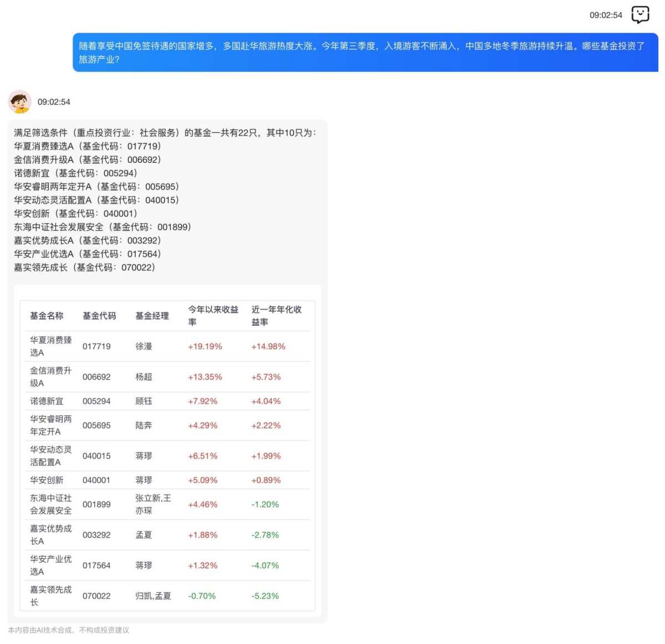
Task: Select the blue user question bubble
Action: tap(365, 53)
